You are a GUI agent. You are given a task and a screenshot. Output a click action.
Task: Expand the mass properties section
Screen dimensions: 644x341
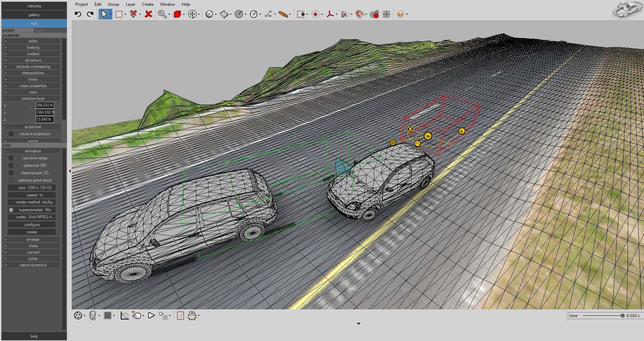point(33,86)
